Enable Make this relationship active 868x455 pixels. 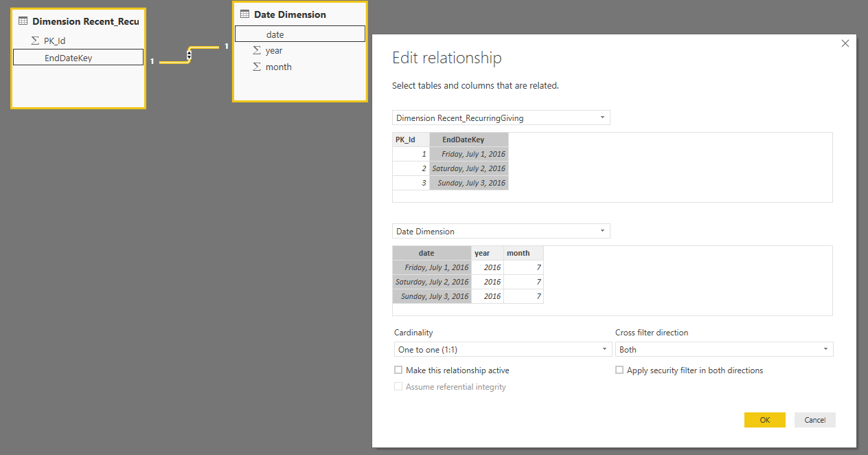pos(398,370)
